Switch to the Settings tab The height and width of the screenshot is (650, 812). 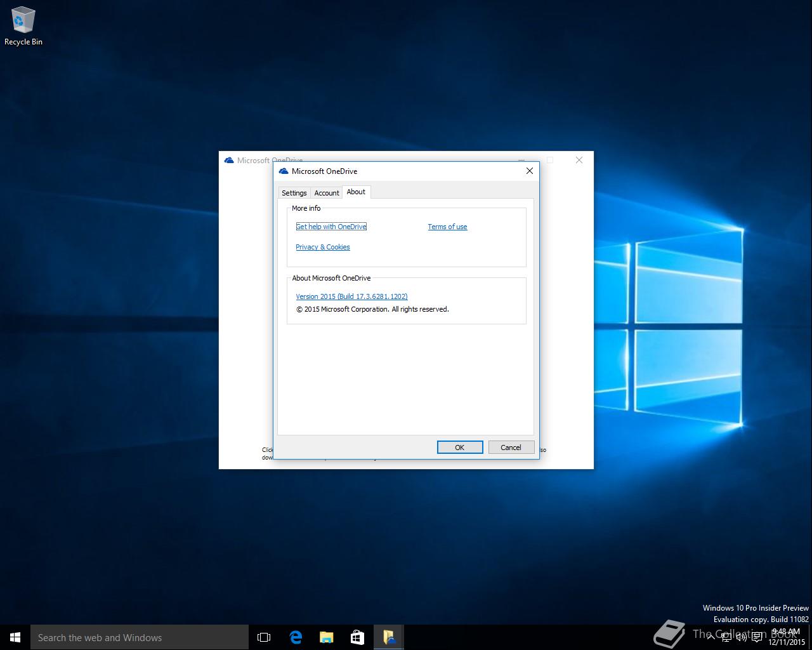point(294,193)
